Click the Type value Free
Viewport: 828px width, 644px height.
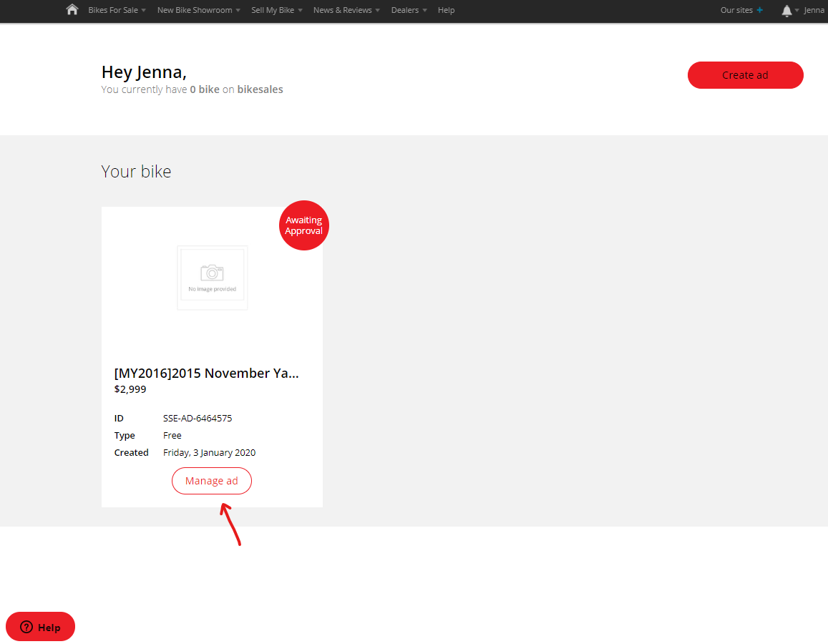point(172,436)
